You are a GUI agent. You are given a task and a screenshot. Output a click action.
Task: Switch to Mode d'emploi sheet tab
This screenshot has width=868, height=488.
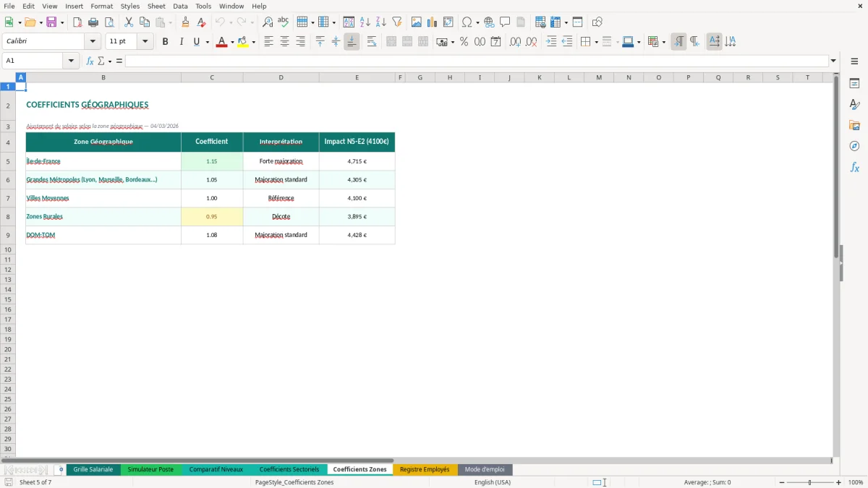click(485, 470)
